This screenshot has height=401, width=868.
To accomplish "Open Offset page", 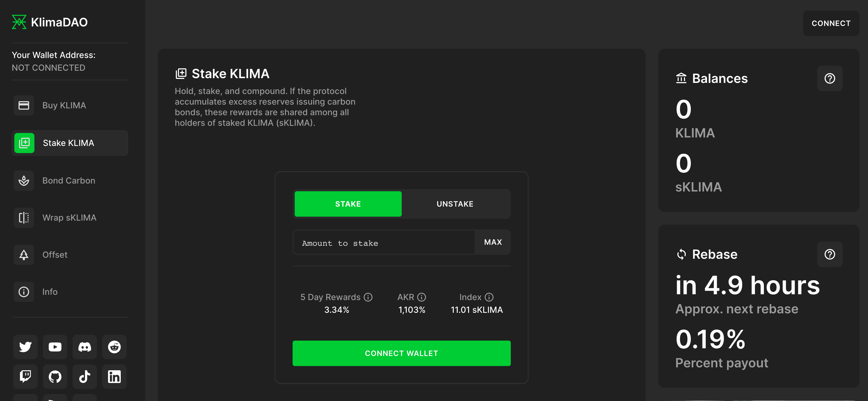I will click(x=55, y=254).
